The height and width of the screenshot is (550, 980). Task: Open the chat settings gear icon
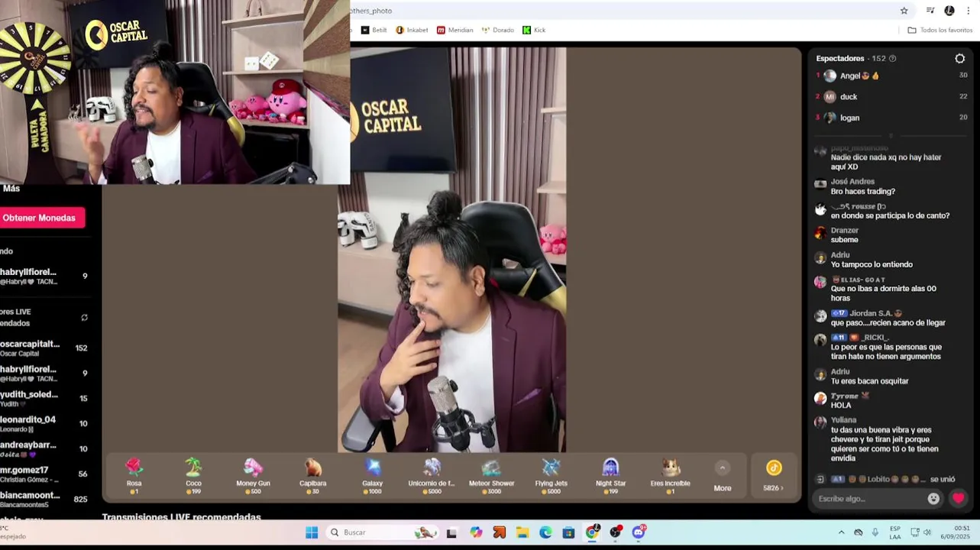coord(960,59)
